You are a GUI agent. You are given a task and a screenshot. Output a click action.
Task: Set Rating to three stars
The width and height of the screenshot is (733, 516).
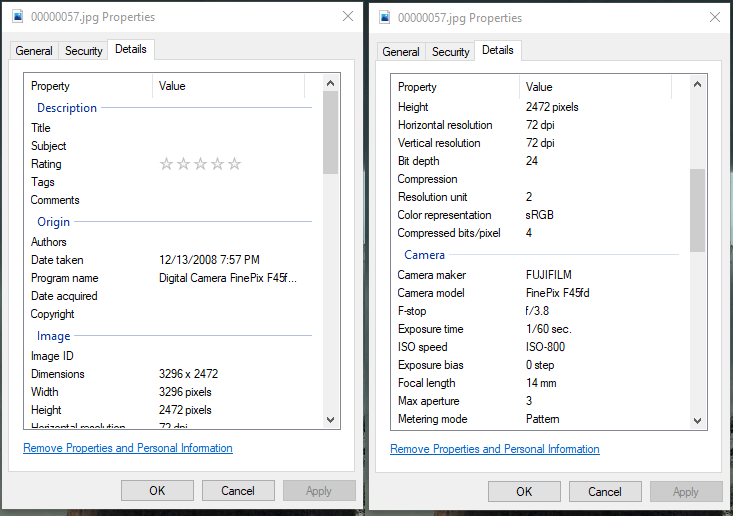200,164
